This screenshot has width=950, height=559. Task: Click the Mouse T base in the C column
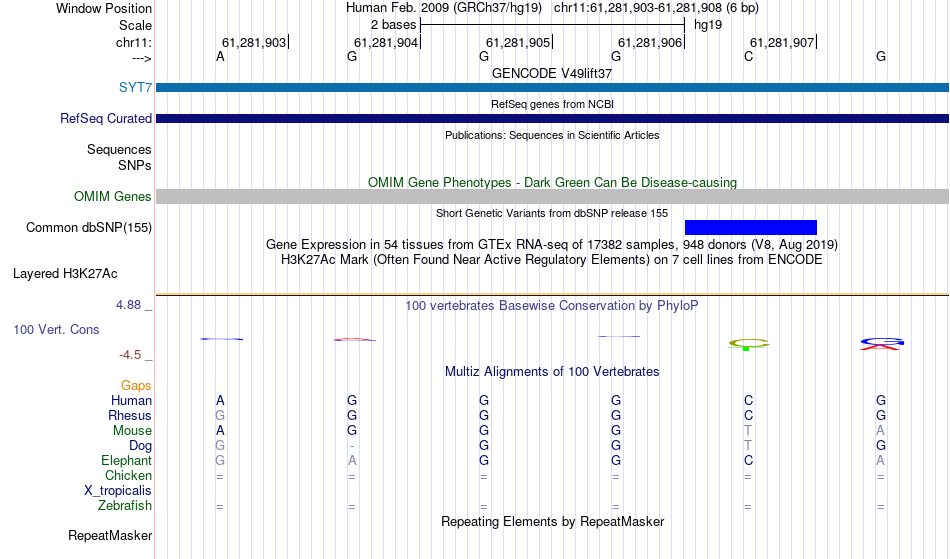click(x=748, y=431)
